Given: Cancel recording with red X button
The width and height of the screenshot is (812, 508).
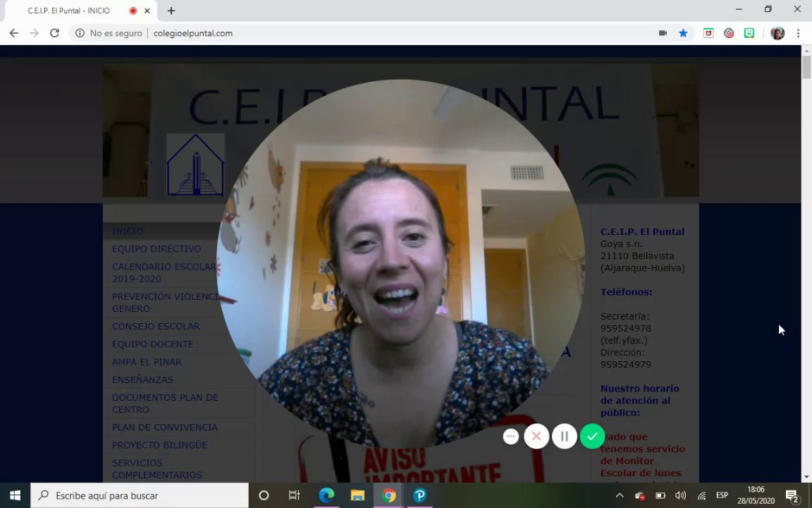Looking at the screenshot, I should click(536, 437).
